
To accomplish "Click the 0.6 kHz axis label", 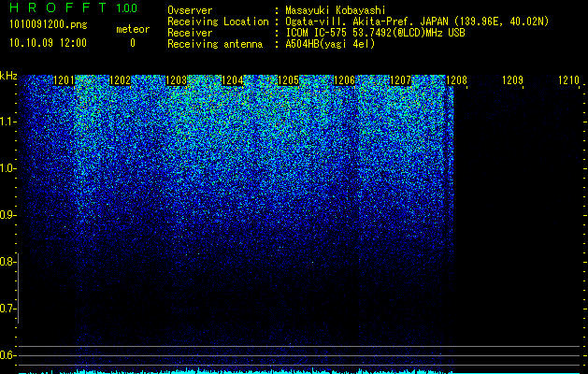I will tap(7, 355).
